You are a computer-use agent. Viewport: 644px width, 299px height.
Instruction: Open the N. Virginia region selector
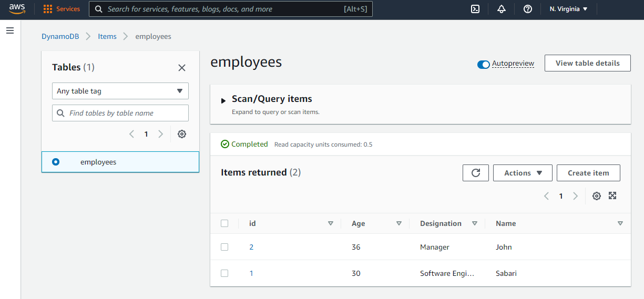(568, 9)
